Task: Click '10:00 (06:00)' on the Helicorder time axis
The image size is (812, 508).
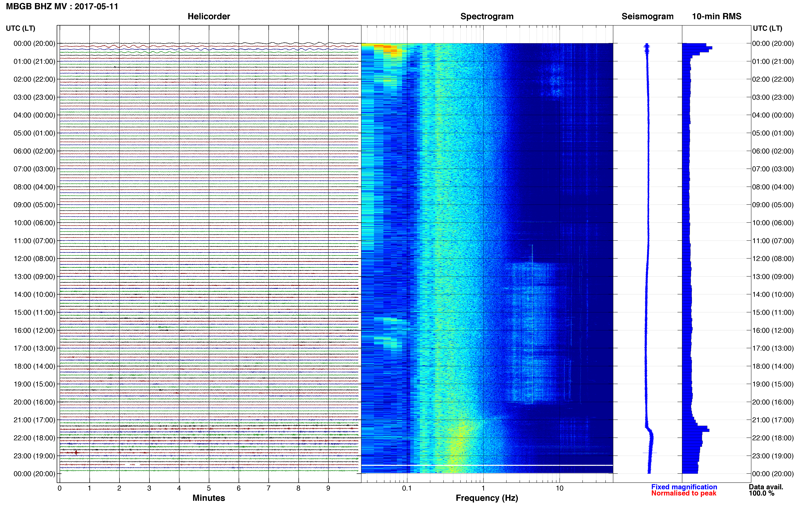Action: (x=34, y=223)
